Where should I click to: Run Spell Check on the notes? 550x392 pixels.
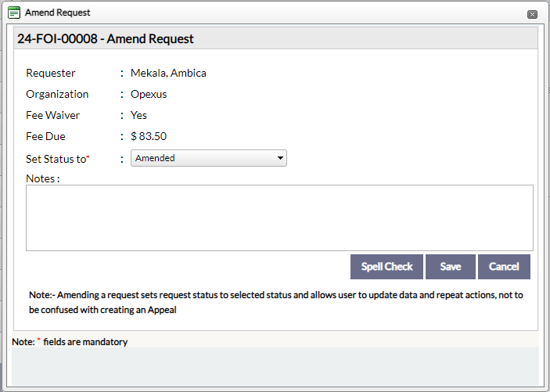click(x=386, y=267)
